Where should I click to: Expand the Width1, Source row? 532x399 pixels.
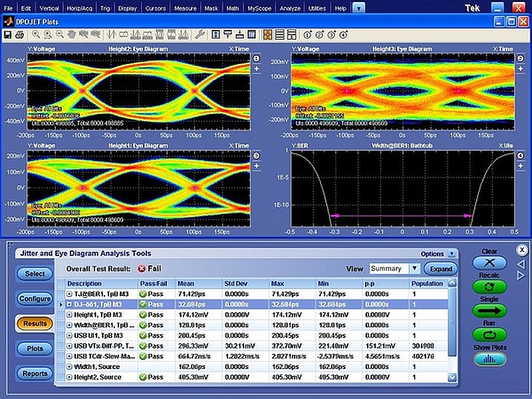69,367
